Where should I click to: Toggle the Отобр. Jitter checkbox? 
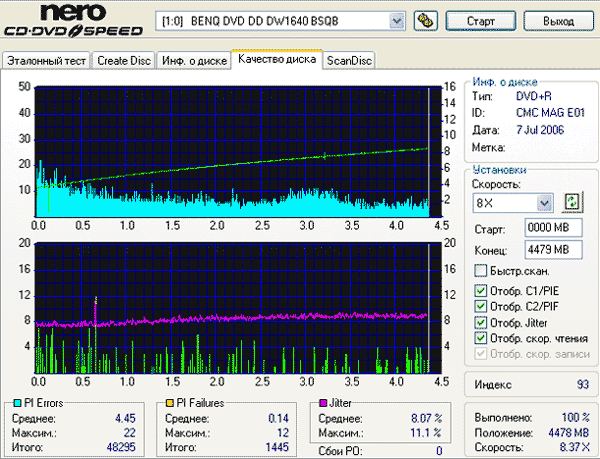[x=480, y=322]
